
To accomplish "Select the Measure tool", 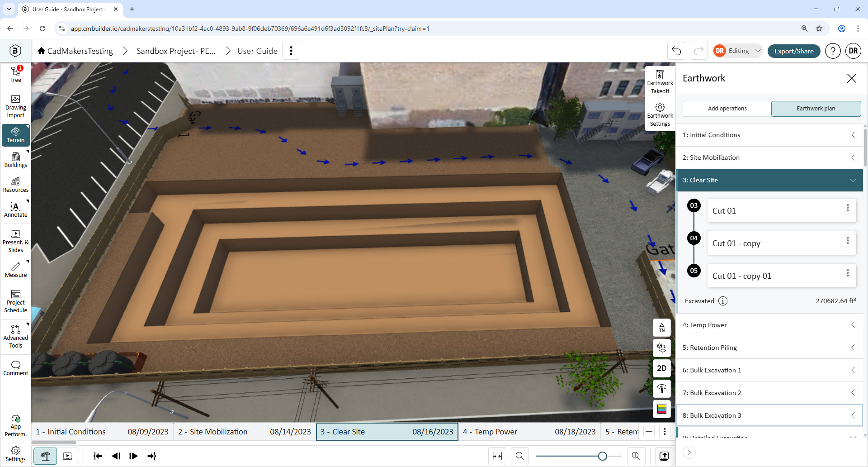I will tap(16, 270).
